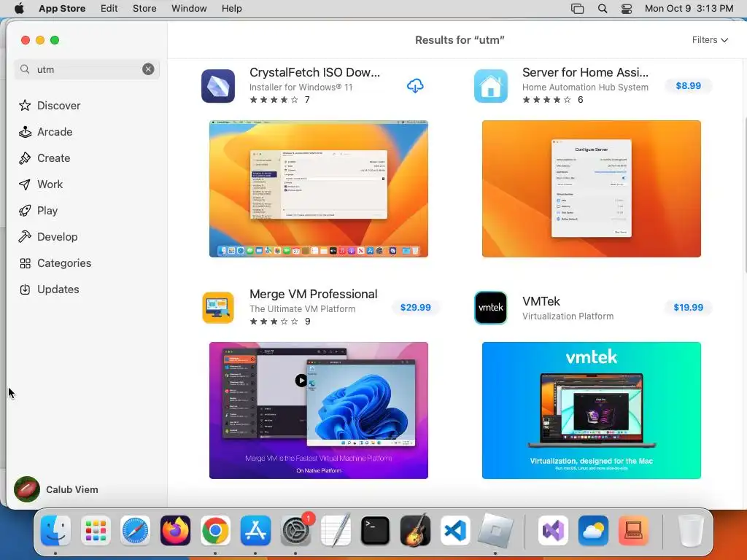
Task: Open the Server for Home Assistant screenshot
Action: 591,189
